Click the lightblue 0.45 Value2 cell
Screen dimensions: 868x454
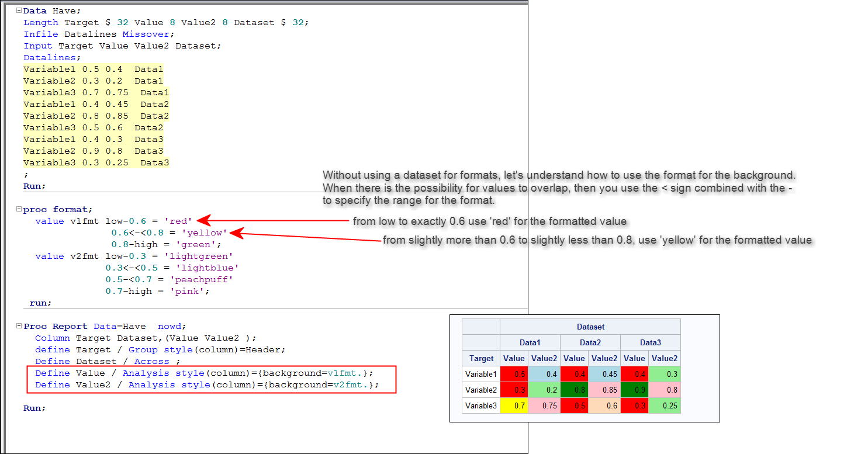[604, 374]
